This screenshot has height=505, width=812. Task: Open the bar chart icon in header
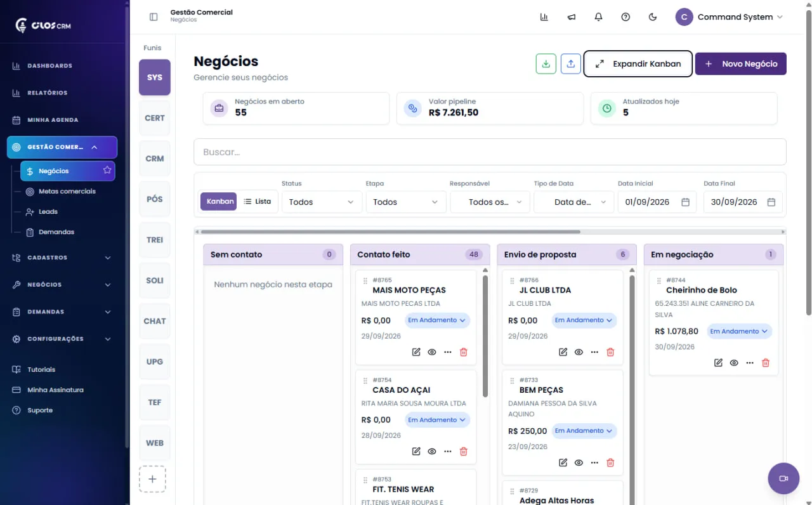[544, 17]
